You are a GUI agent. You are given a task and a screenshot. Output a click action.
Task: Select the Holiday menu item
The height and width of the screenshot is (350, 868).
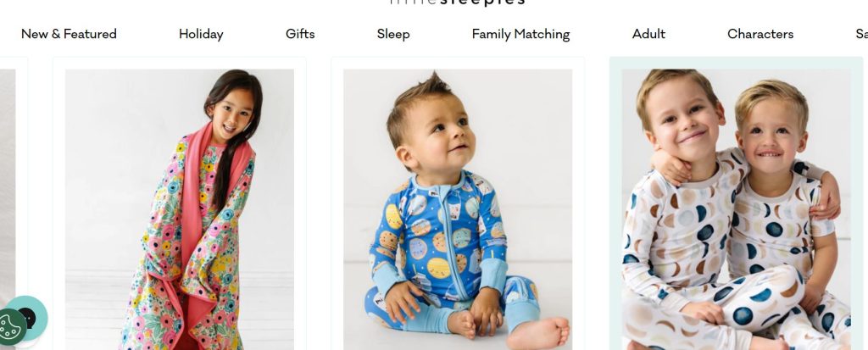(201, 34)
